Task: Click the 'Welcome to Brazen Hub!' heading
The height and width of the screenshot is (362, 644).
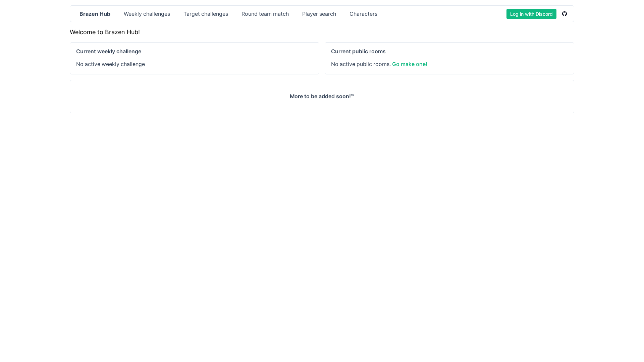Action: [105, 32]
